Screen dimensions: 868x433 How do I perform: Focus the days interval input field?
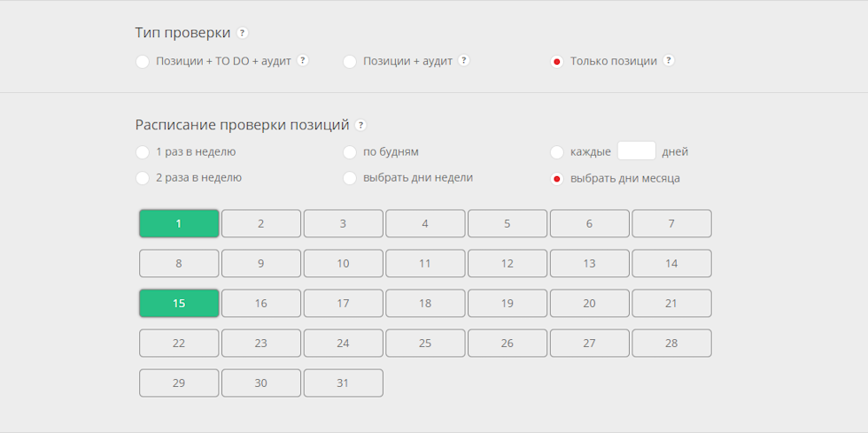pos(637,151)
